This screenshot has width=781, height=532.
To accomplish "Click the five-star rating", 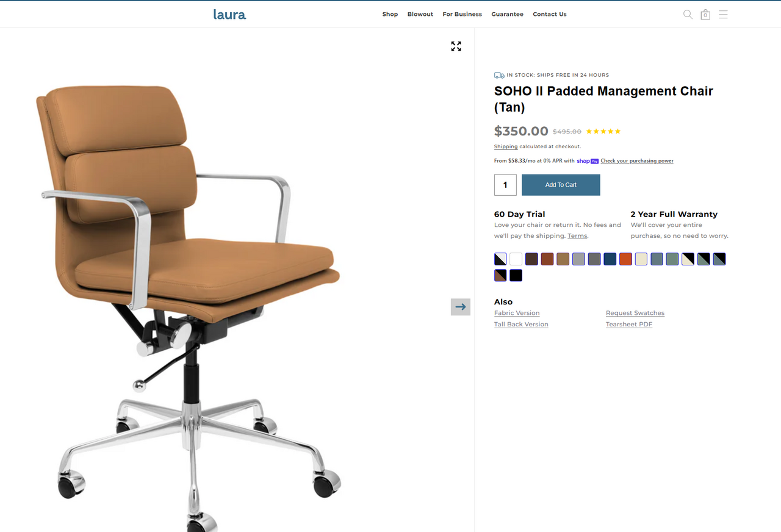I will tap(603, 131).
